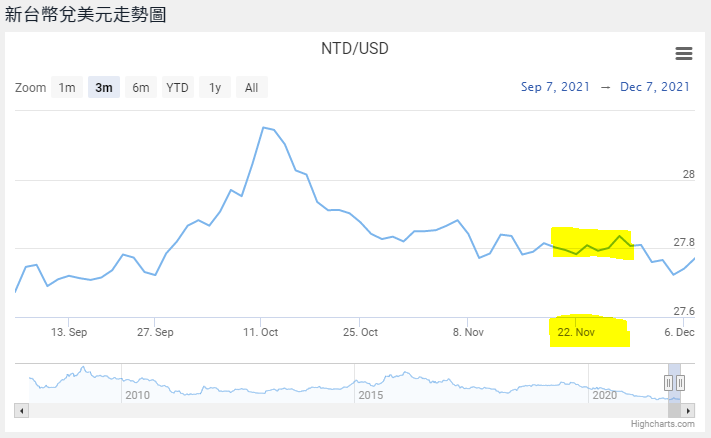
Task: Grab the left navigator range handle
Action: 669,383
